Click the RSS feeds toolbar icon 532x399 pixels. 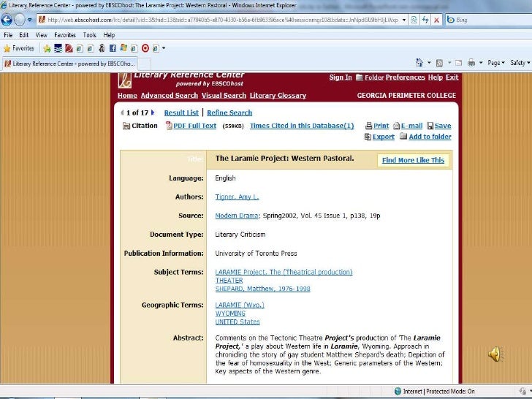coord(439,63)
